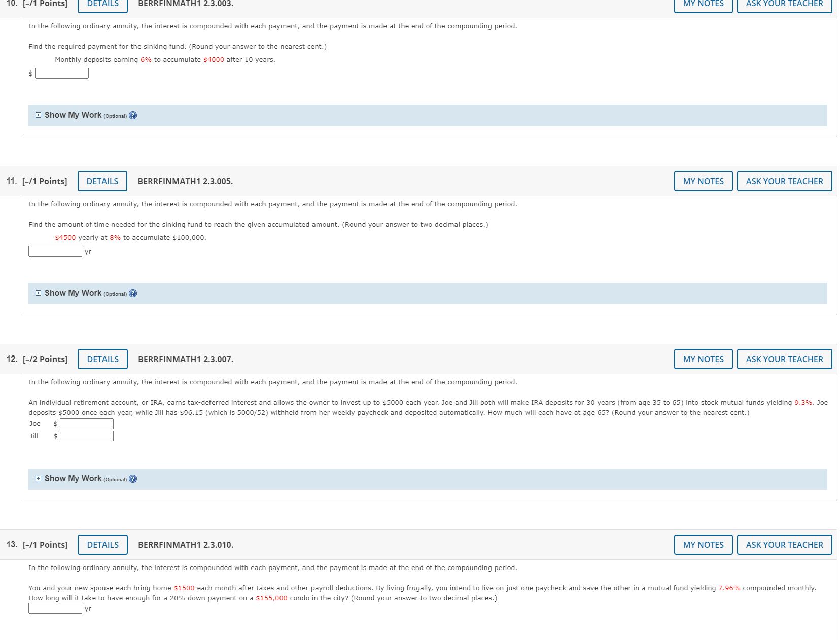The width and height of the screenshot is (840, 640).
Task: Open DETAILS for question 13
Action: (103, 545)
